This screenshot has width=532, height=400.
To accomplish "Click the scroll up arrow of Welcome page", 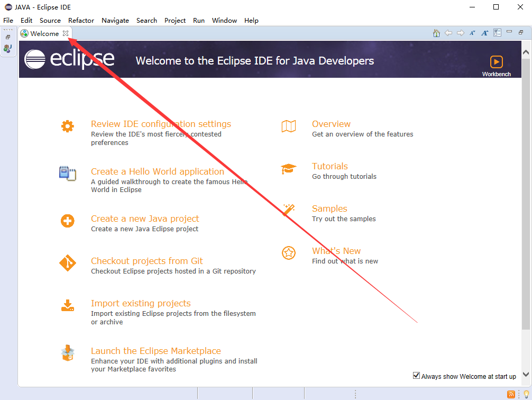I will tap(526, 52).
